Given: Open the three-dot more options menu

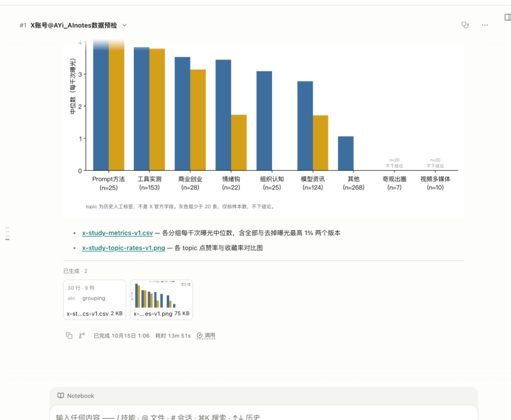Looking at the screenshot, I should click(485, 25).
